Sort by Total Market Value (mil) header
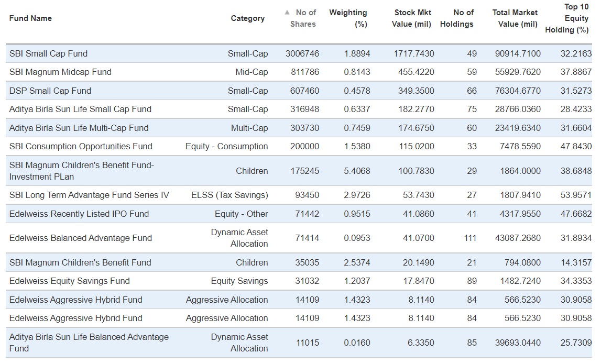601x364 pixels. coord(515,18)
